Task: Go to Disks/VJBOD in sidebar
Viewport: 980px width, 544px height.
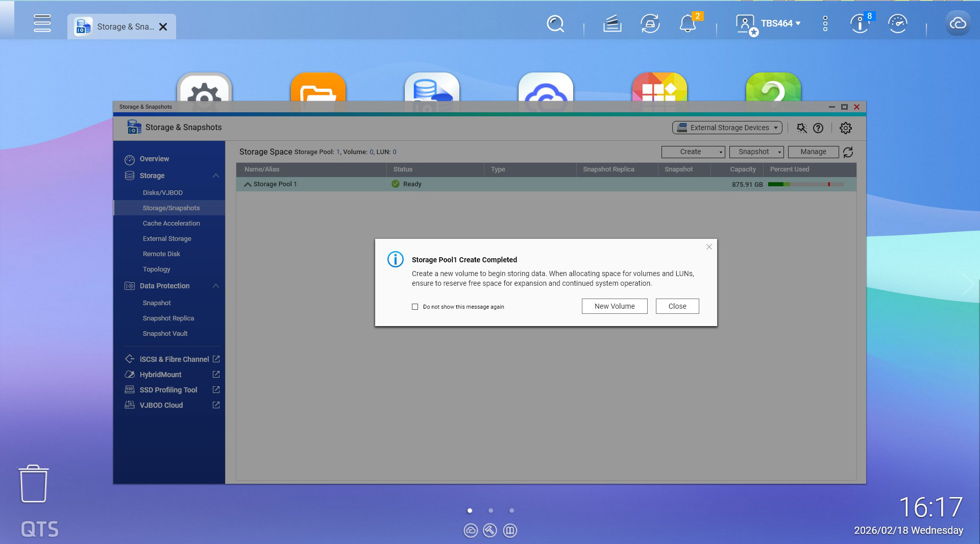Action: (x=162, y=192)
